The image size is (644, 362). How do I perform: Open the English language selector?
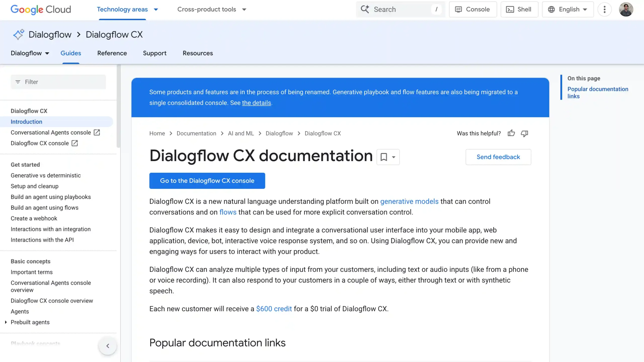pos(568,9)
